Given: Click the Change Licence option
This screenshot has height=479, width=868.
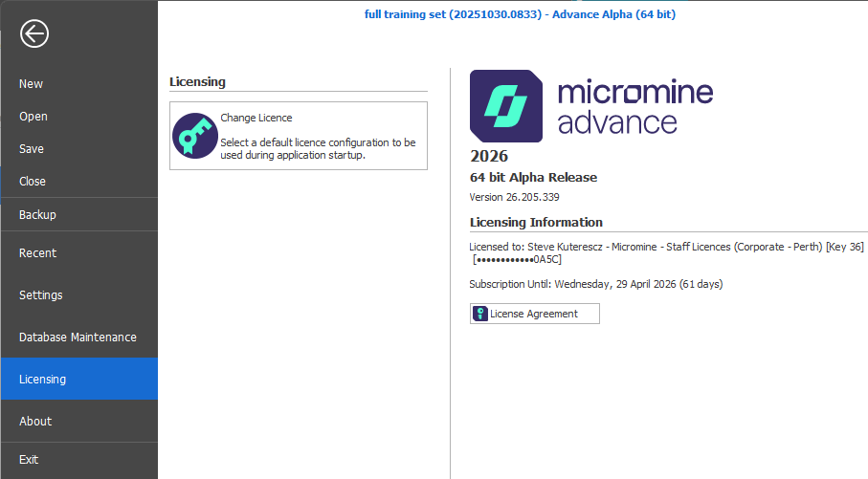Looking at the screenshot, I should pyautogui.click(x=299, y=136).
